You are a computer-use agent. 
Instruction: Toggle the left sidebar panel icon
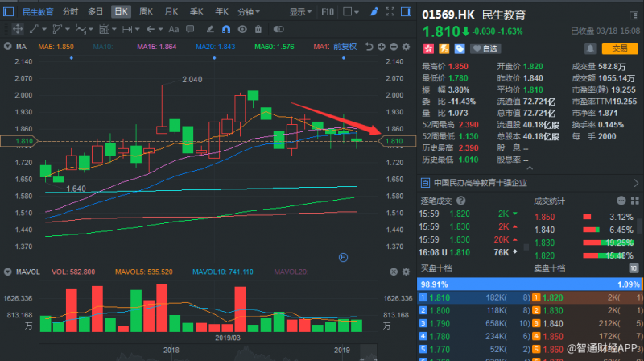click(8, 11)
